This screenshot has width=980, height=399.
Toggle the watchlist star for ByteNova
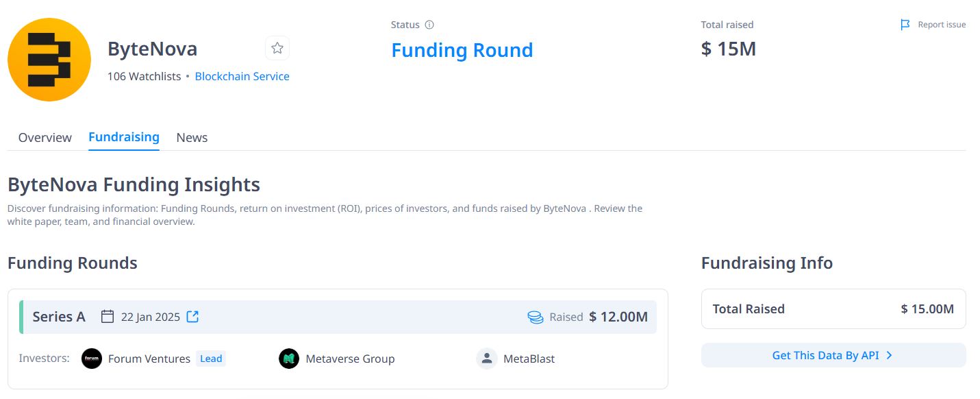coord(277,48)
